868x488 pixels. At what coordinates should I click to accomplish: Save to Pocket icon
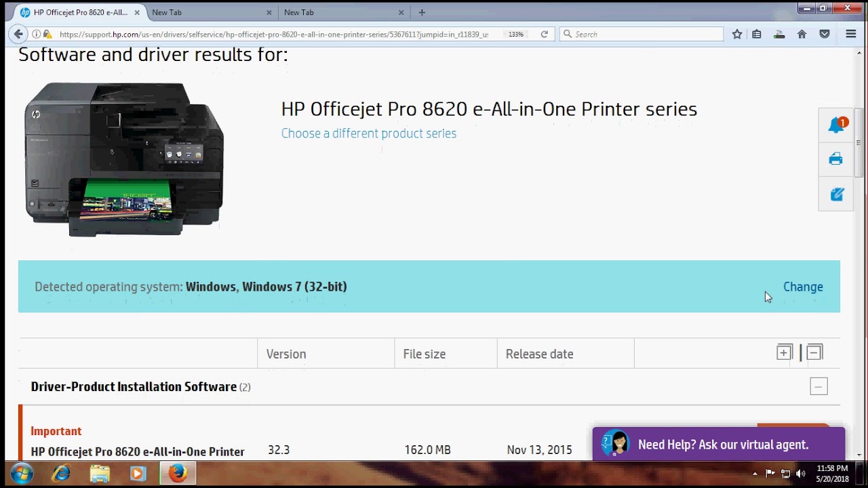[x=825, y=34]
